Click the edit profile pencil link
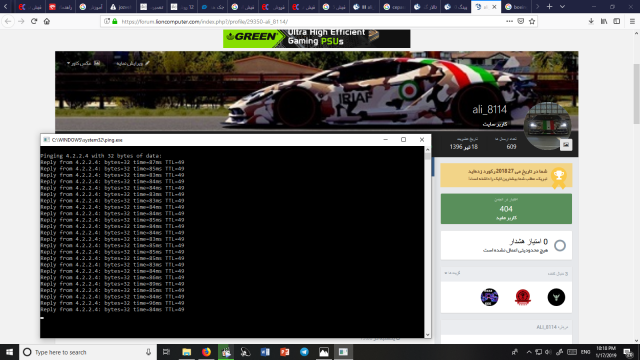The height and width of the screenshot is (360, 640). [133, 63]
